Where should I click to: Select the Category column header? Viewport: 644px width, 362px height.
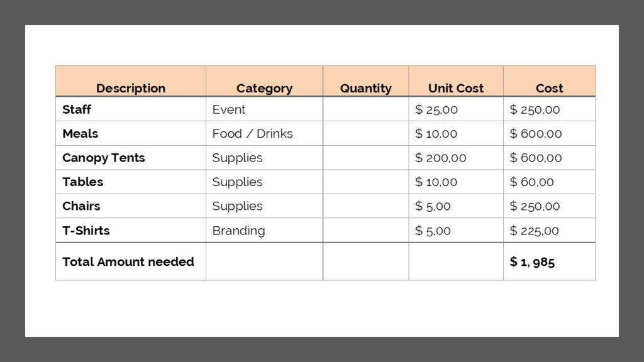[264, 81]
